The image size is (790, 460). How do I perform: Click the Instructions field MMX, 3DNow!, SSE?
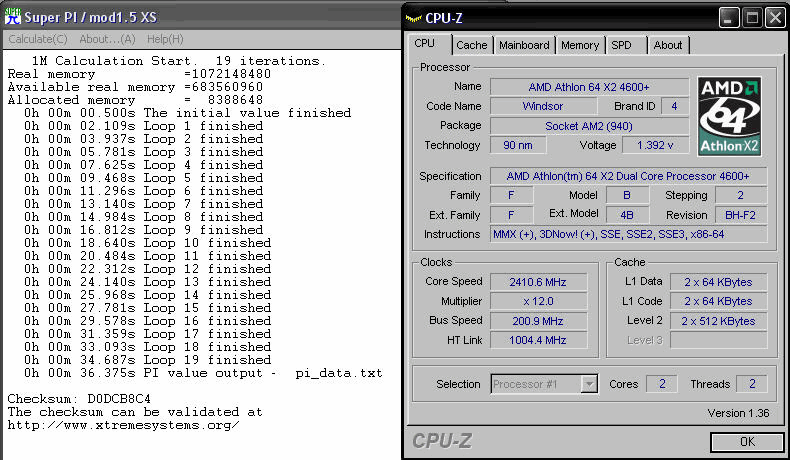point(628,234)
